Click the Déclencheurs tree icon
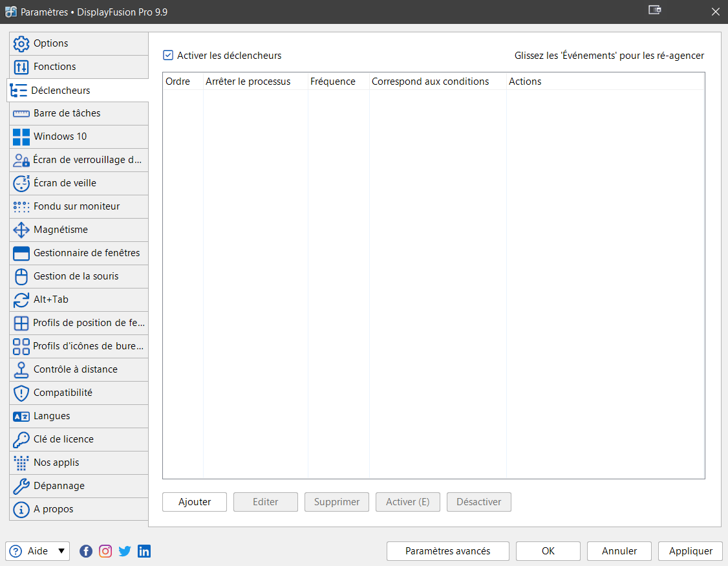The image size is (728, 566). [x=19, y=91]
